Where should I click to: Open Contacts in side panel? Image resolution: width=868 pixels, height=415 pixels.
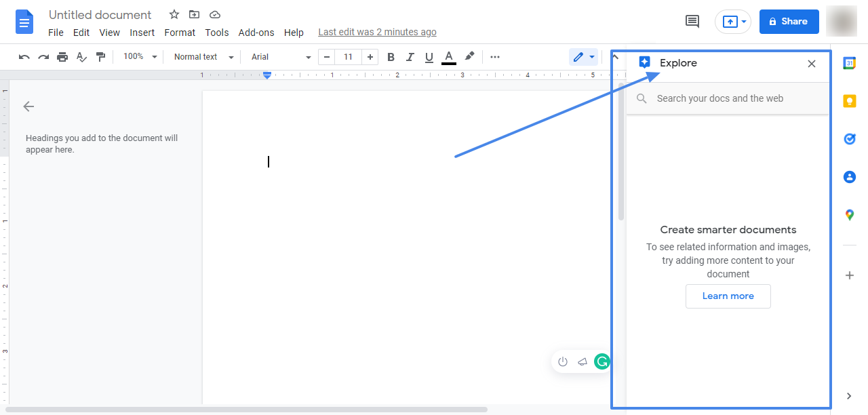850,177
